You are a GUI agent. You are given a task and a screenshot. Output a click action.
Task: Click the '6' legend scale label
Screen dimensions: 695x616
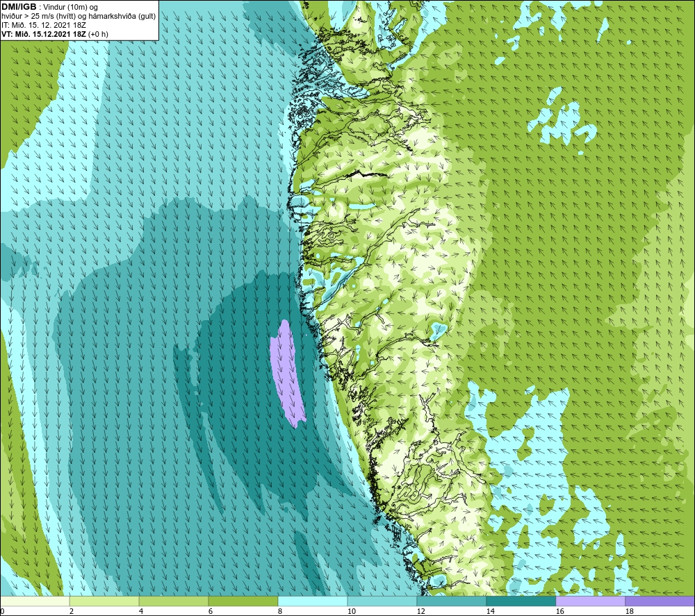(x=211, y=611)
